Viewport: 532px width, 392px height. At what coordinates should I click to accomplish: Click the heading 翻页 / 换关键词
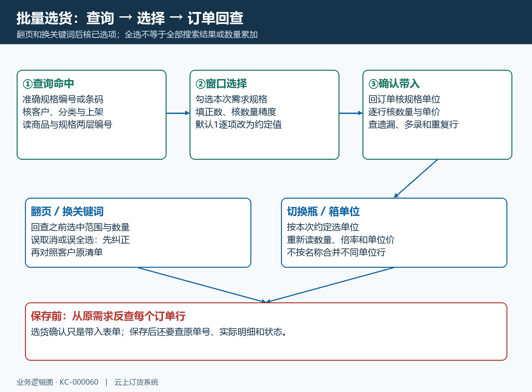(x=67, y=212)
